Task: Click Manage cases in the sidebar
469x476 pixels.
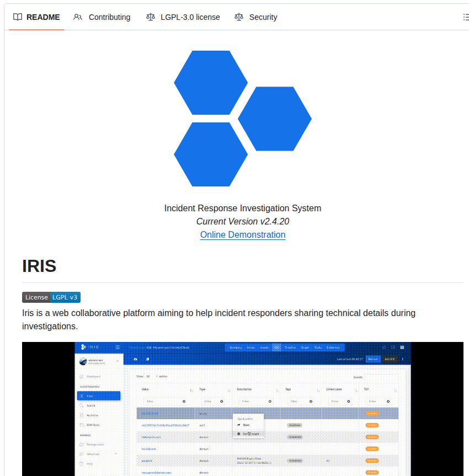Action: [x=95, y=445]
